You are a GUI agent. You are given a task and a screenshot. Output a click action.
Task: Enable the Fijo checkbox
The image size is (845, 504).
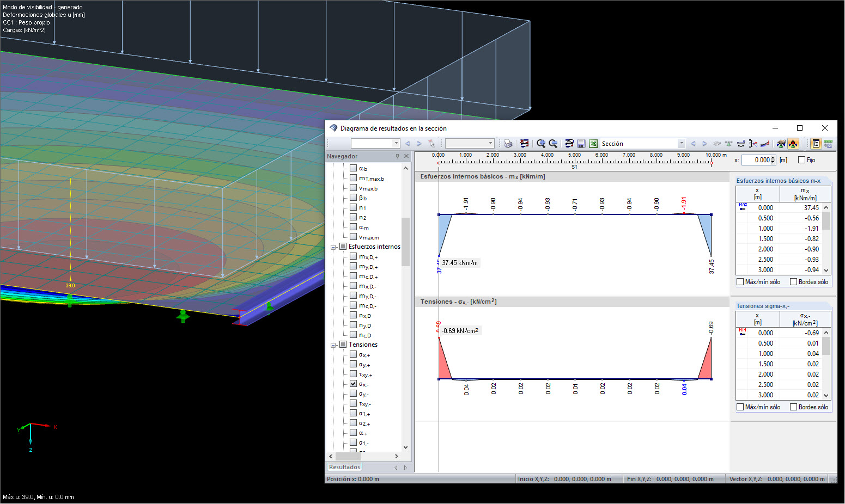pos(802,160)
